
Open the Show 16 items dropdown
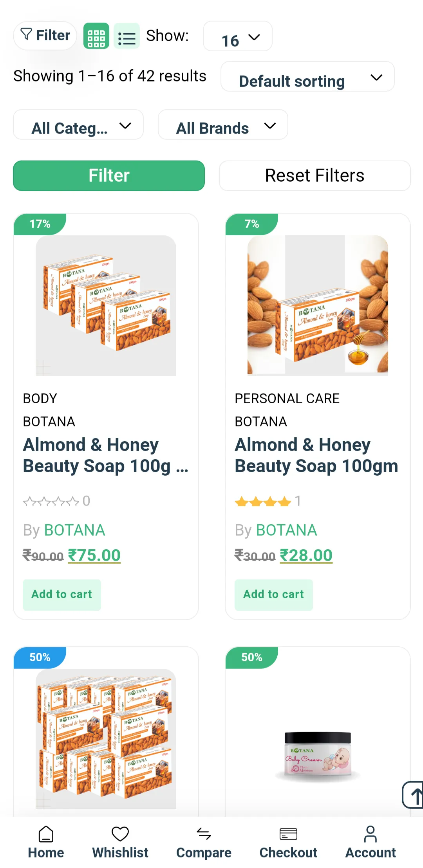237,37
